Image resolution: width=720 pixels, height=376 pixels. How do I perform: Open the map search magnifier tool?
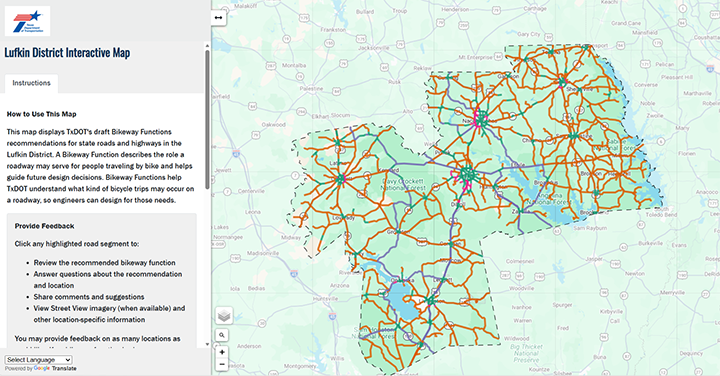[x=222, y=335]
